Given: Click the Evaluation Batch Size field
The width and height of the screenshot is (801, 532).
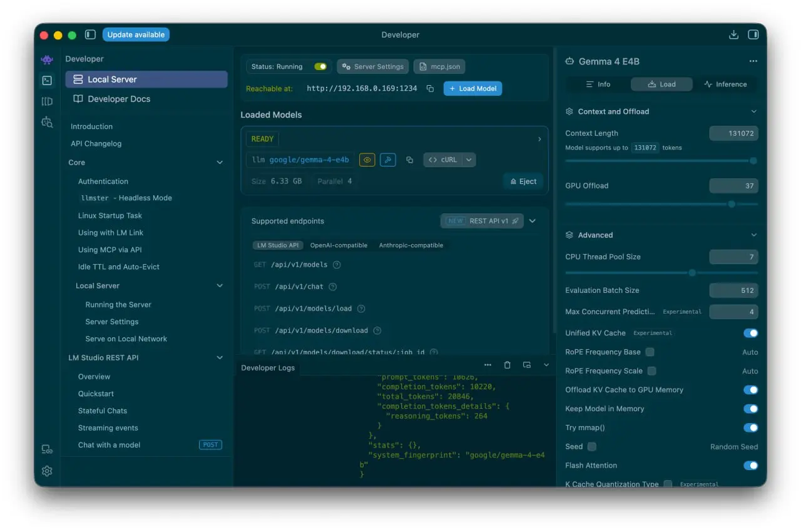Looking at the screenshot, I should click(733, 290).
